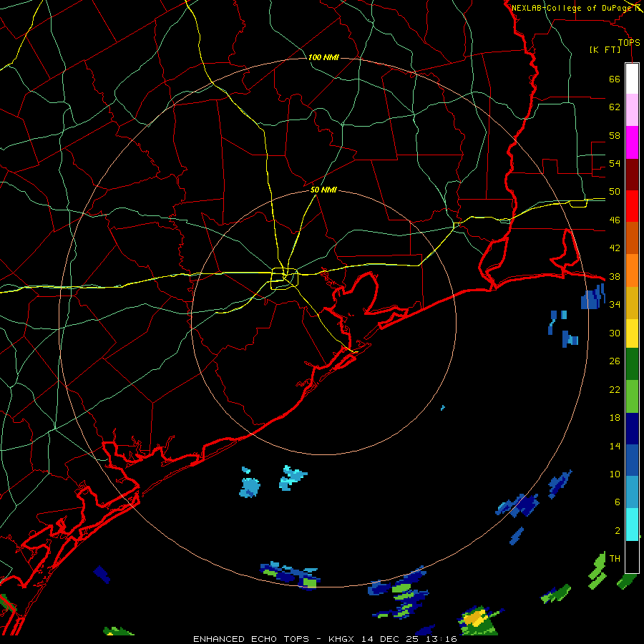Click the yellow-core storm echo at bottom

477,618
